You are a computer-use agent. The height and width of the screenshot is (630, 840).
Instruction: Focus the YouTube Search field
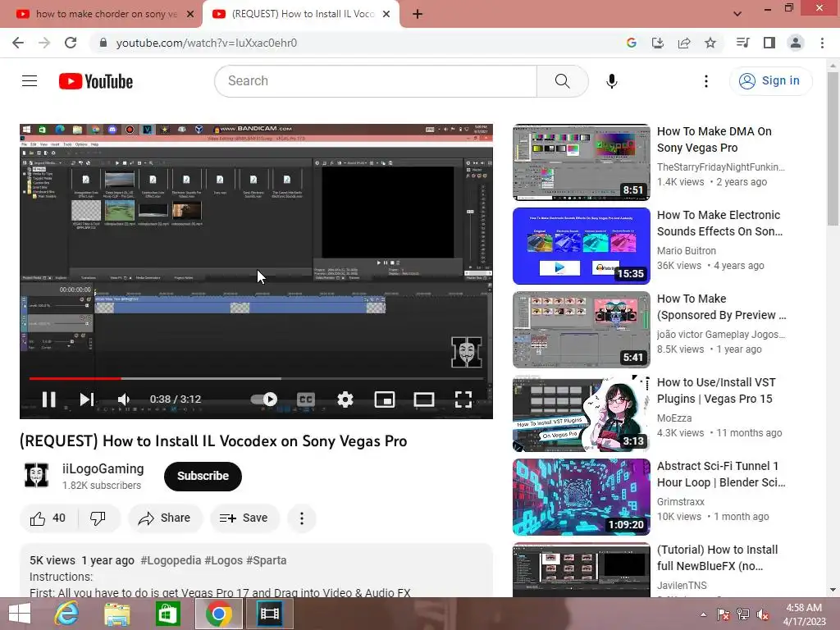click(376, 81)
